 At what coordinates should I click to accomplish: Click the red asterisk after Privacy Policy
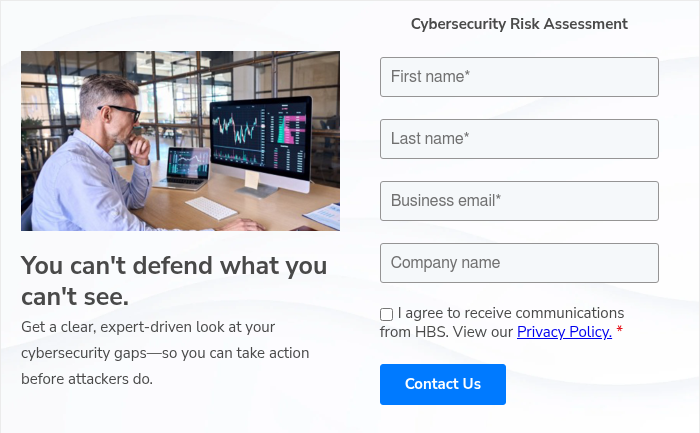[620, 332]
